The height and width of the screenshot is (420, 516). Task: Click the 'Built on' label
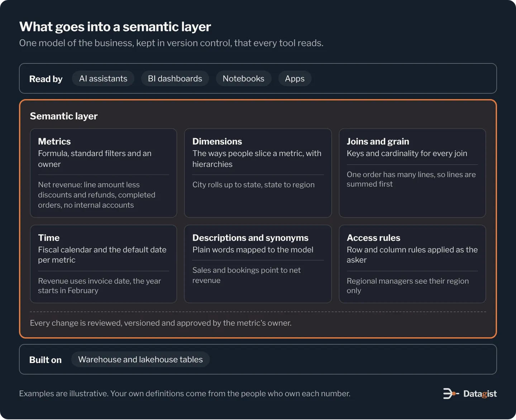coord(46,360)
